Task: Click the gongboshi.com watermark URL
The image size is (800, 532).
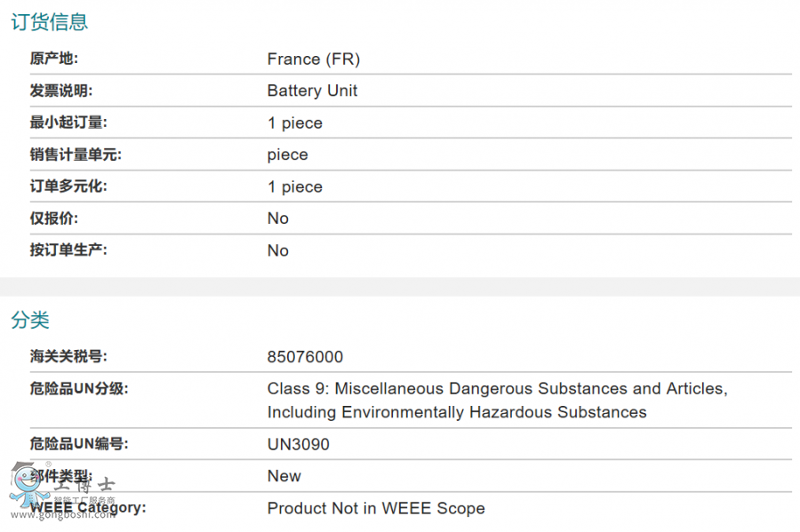Action: [62, 515]
